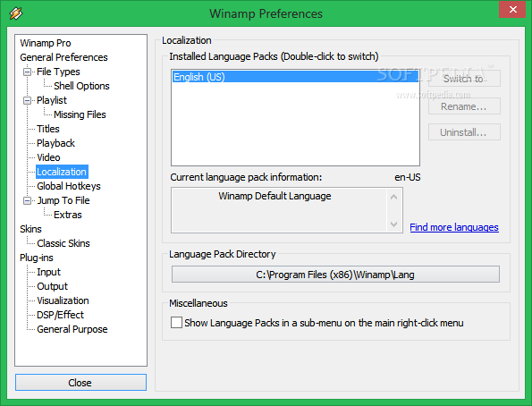532x406 pixels.
Task: Click the Winamp Default Language info text
Action: click(274, 196)
